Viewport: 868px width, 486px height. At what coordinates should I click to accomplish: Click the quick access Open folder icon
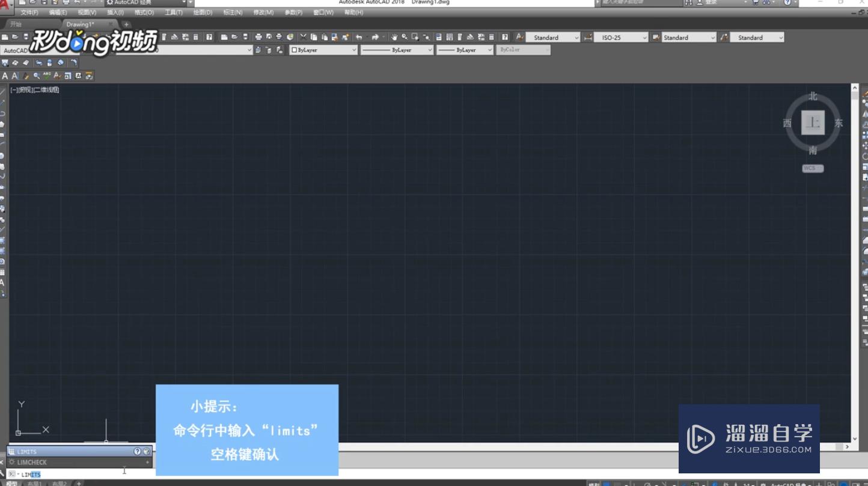tap(33, 2)
